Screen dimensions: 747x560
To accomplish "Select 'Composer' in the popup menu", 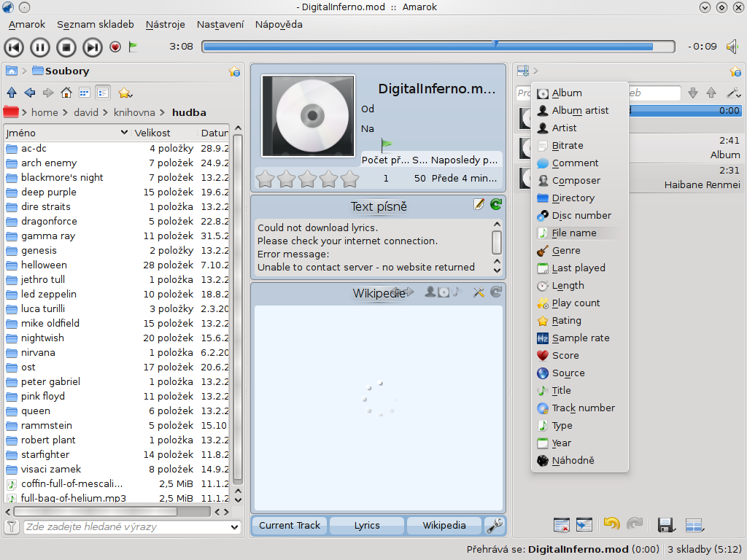I will 580,181.
